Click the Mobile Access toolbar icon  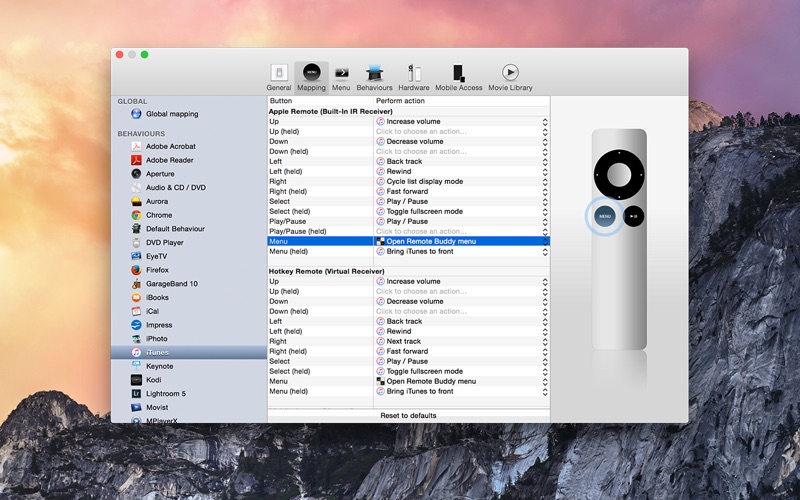pos(458,77)
